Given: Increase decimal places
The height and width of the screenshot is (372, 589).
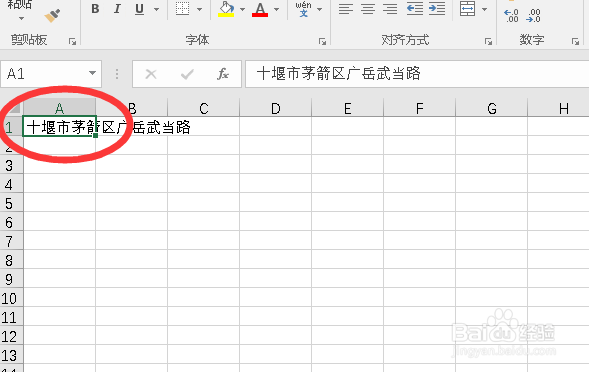Looking at the screenshot, I should tap(512, 16).
